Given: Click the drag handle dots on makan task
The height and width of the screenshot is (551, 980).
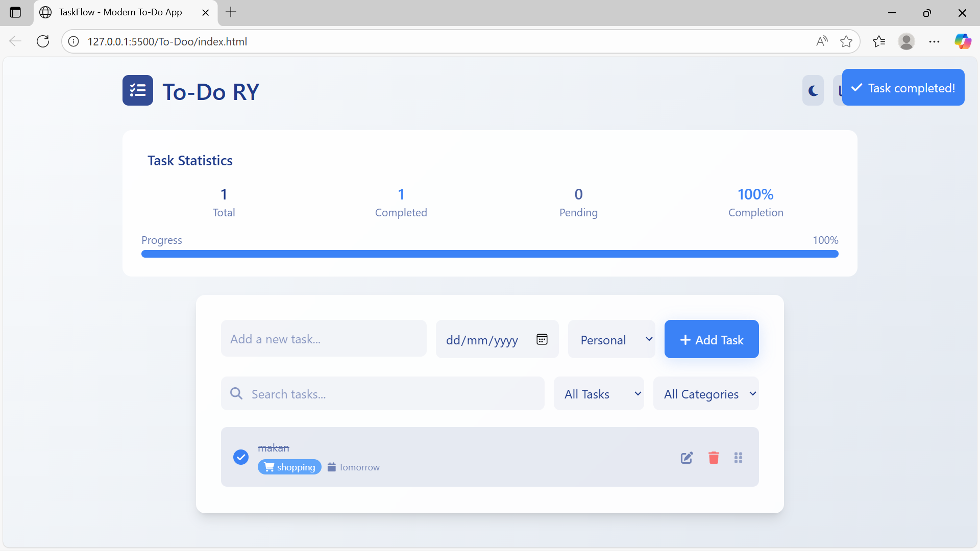Looking at the screenshot, I should click(x=738, y=458).
